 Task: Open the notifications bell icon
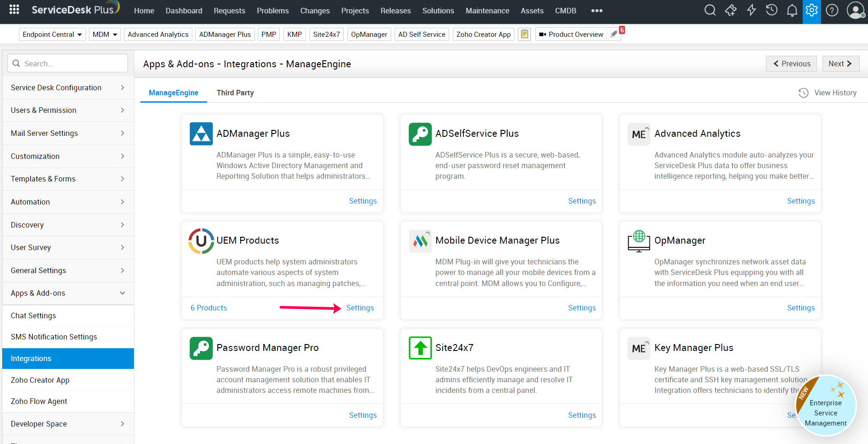[792, 11]
